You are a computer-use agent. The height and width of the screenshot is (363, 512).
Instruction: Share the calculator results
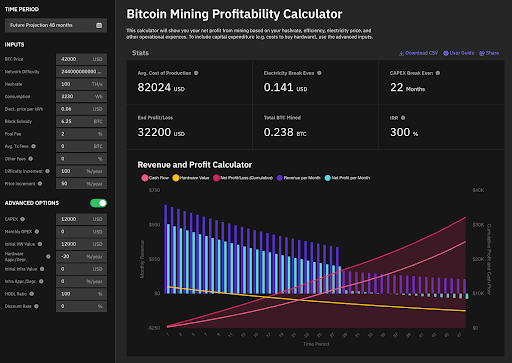[489, 53]
